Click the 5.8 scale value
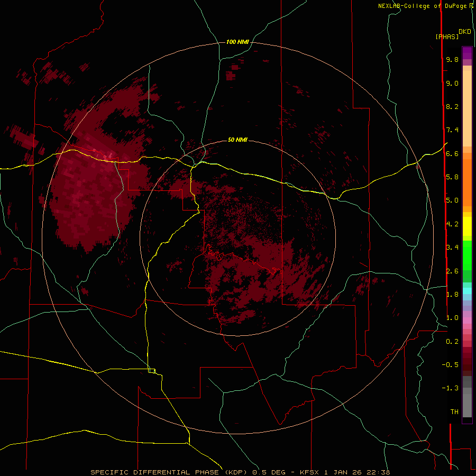Viewport: 476px width, 476px height. 452,177
